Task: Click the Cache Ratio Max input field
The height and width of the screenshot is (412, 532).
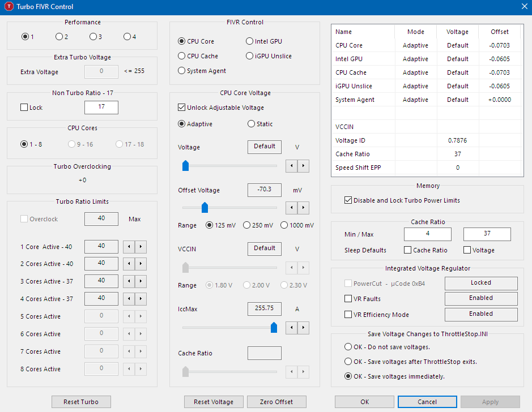Action: pyautogui.click(x=487, y=234)
